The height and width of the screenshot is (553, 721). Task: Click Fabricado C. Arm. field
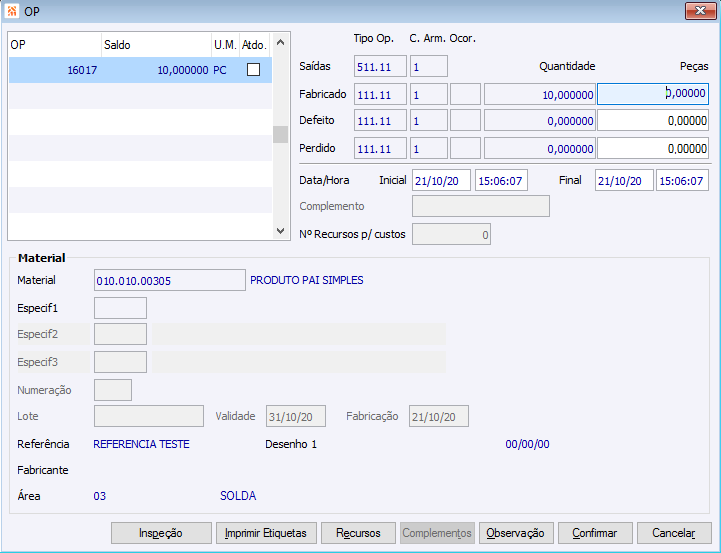tap(429, 94)
